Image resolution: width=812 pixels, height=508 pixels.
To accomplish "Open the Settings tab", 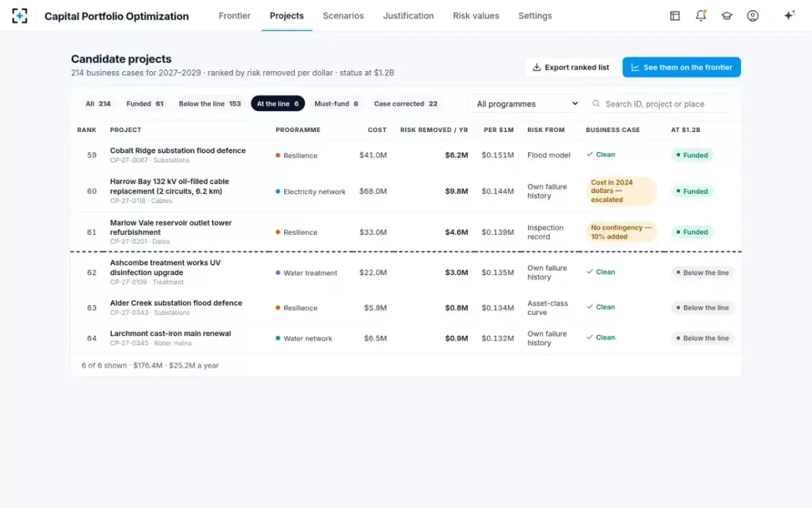I will coord(535,16).
